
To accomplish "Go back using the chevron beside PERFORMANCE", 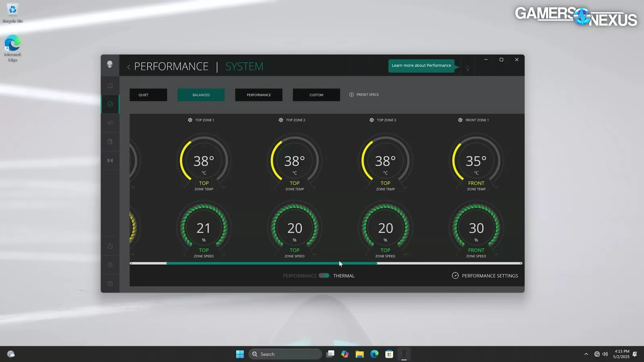I will pos(128,67).
